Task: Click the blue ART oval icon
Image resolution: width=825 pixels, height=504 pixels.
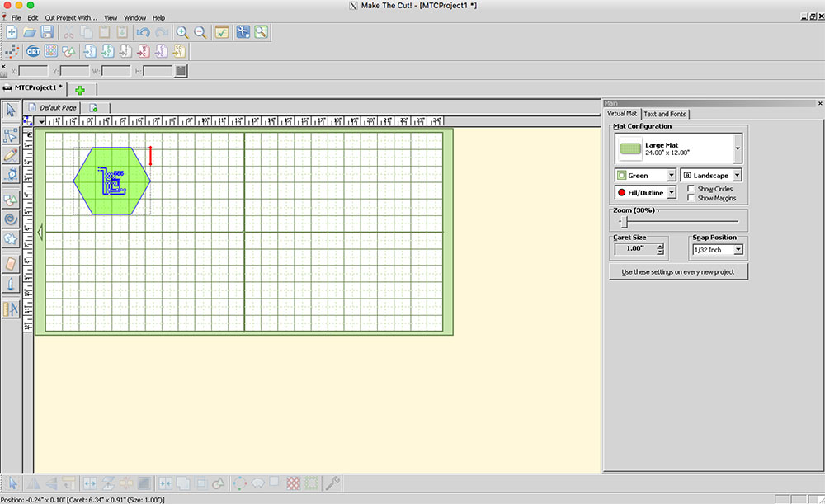Action: click(x=33, y=51)
